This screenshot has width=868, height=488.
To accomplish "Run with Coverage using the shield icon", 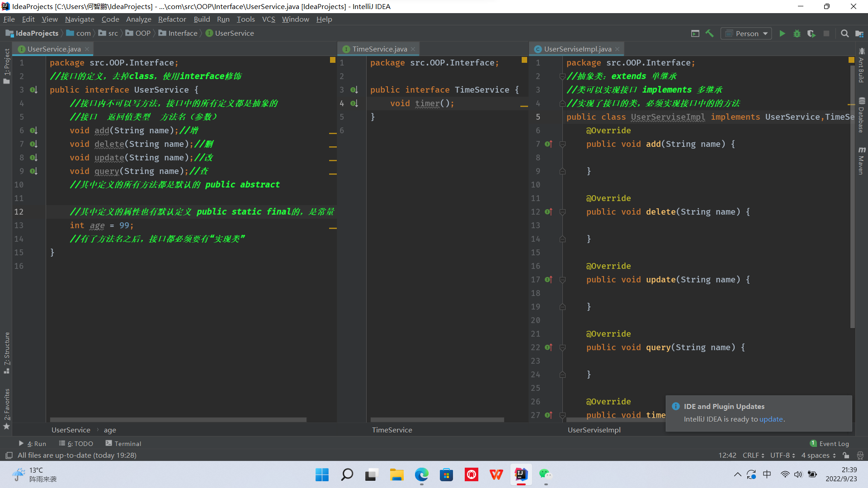I will tap(811, 33).
